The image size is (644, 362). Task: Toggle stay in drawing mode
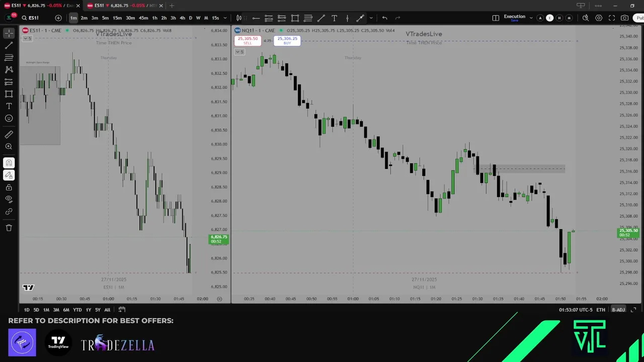coord(9,175)
